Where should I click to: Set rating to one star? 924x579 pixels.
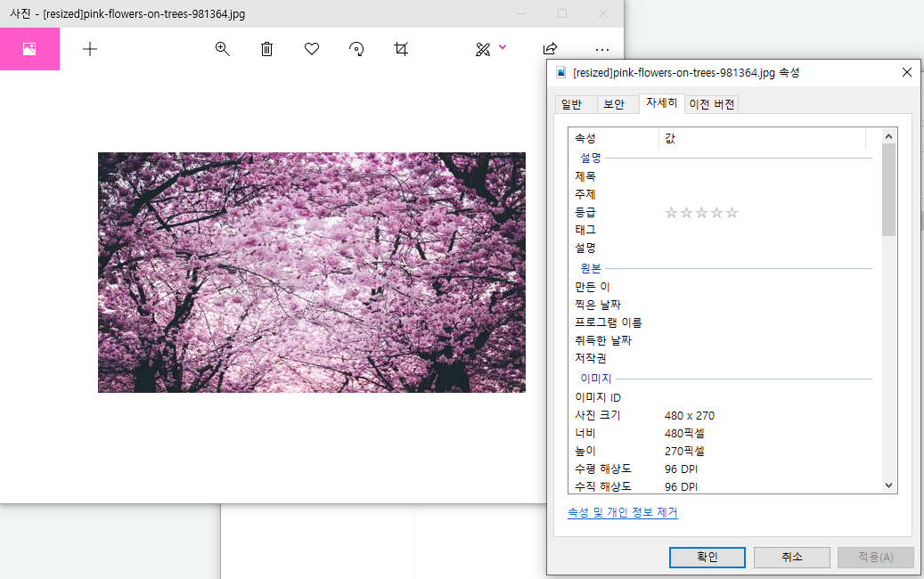tap(671, 213)
